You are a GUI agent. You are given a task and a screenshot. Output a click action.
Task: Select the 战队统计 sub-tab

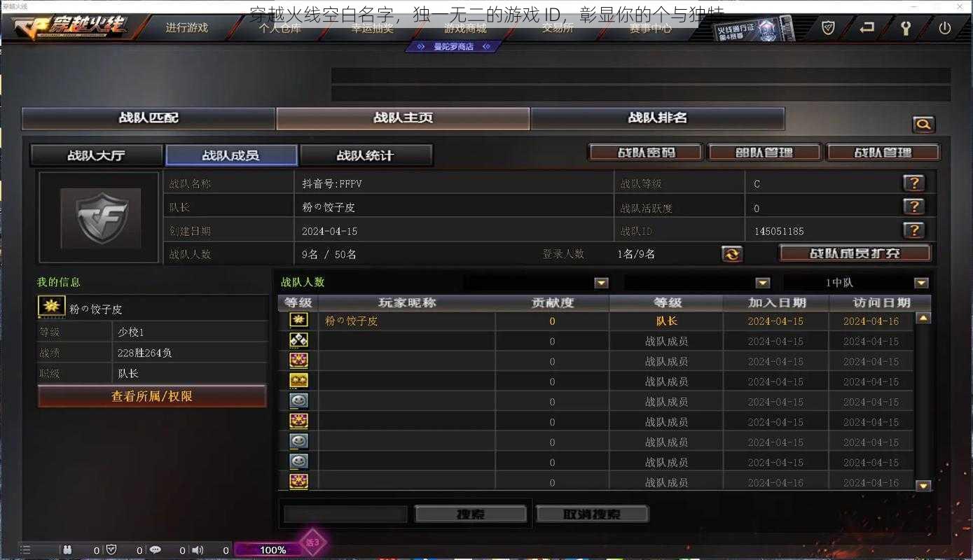coord(366,155)
